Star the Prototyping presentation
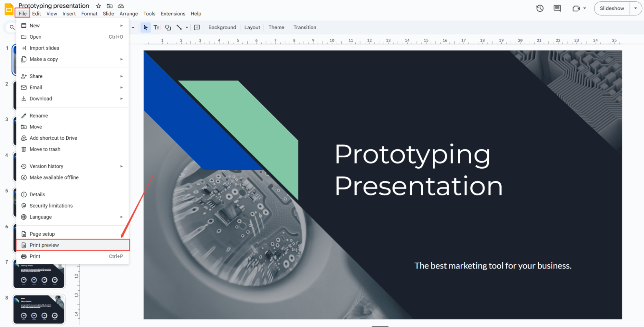 [98, 6]
